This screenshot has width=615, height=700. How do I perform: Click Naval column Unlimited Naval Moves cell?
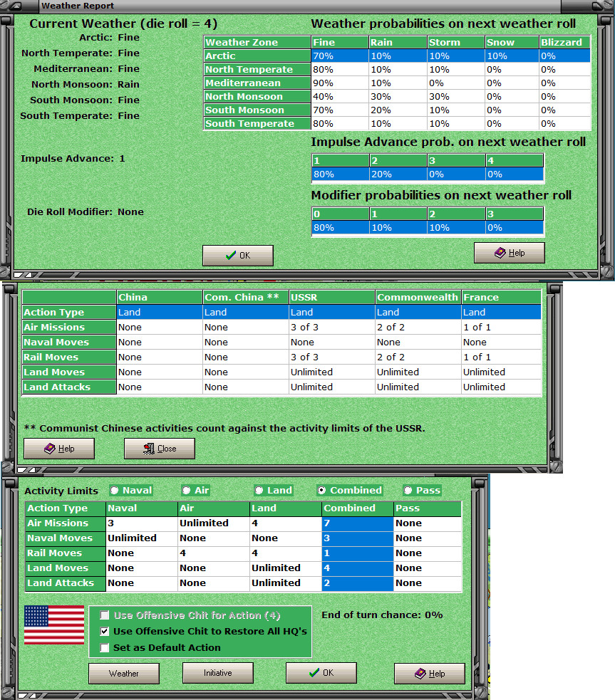142,538
